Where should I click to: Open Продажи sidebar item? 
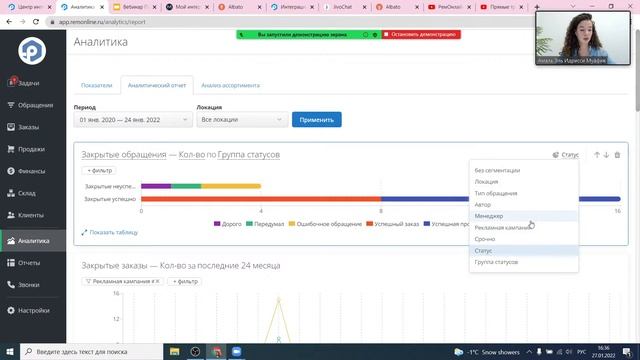(26, 149)
